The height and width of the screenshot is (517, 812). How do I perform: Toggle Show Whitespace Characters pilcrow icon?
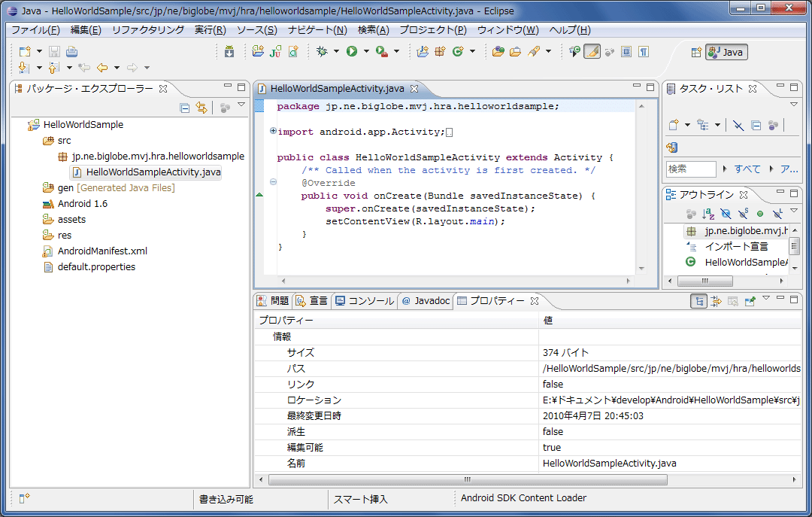(643, 51)
